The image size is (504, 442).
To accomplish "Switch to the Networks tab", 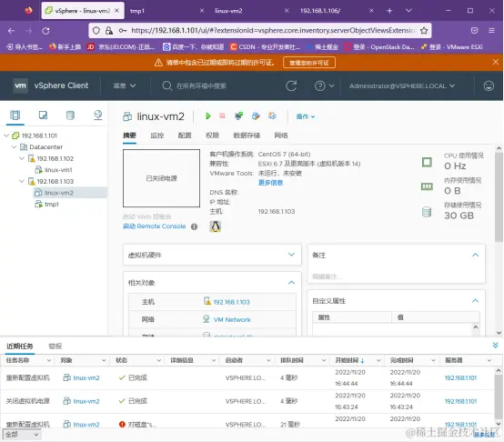I will coord(281,136).
